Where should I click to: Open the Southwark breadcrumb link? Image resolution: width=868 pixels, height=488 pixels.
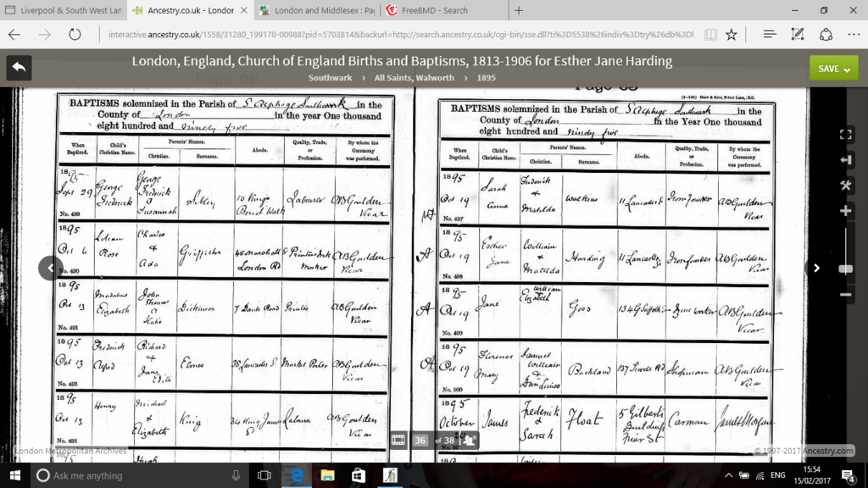click(330, 78)
